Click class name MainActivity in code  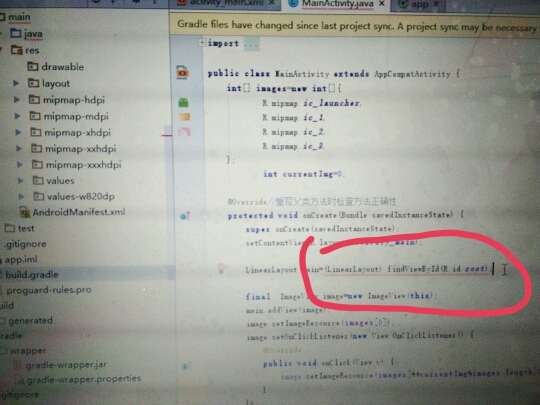click(x=302, y=73)
